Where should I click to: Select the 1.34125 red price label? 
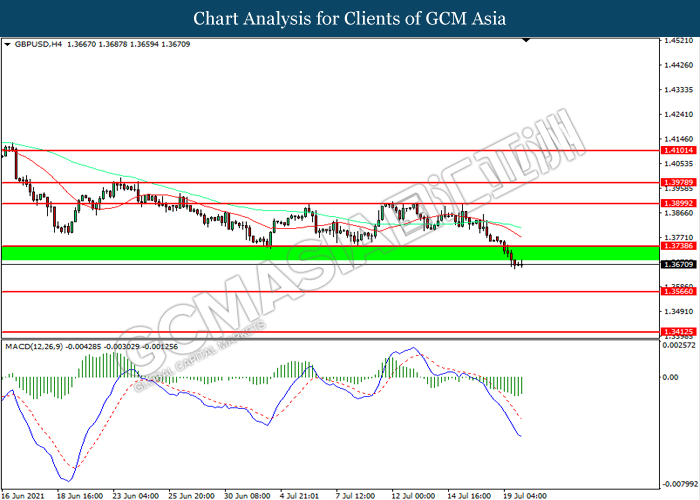tap(675, 332)
